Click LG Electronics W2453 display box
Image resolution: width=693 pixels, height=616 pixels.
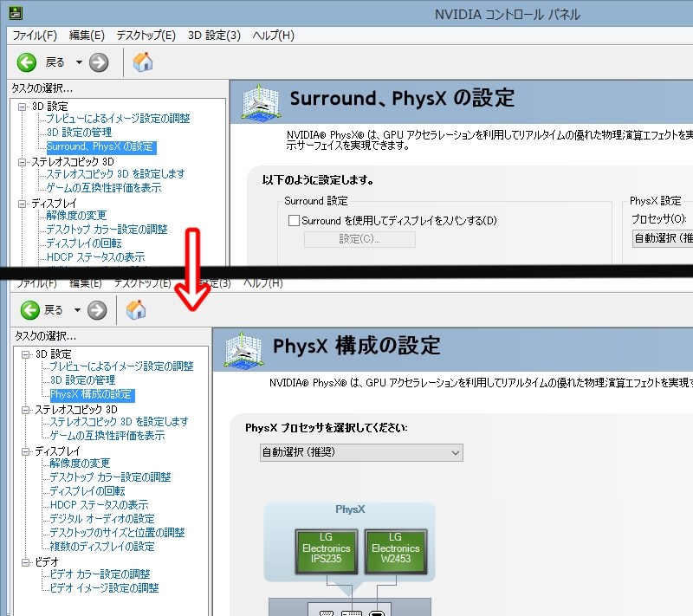tap(396, 551)
